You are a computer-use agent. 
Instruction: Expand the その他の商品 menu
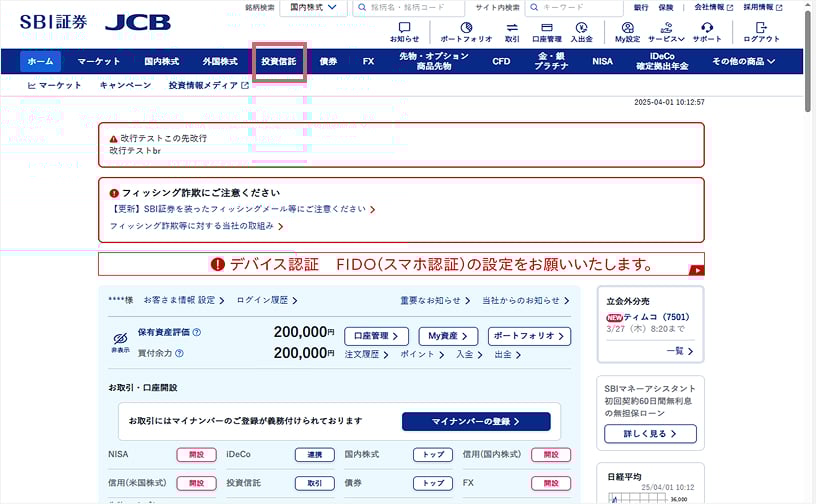[743, 61]
